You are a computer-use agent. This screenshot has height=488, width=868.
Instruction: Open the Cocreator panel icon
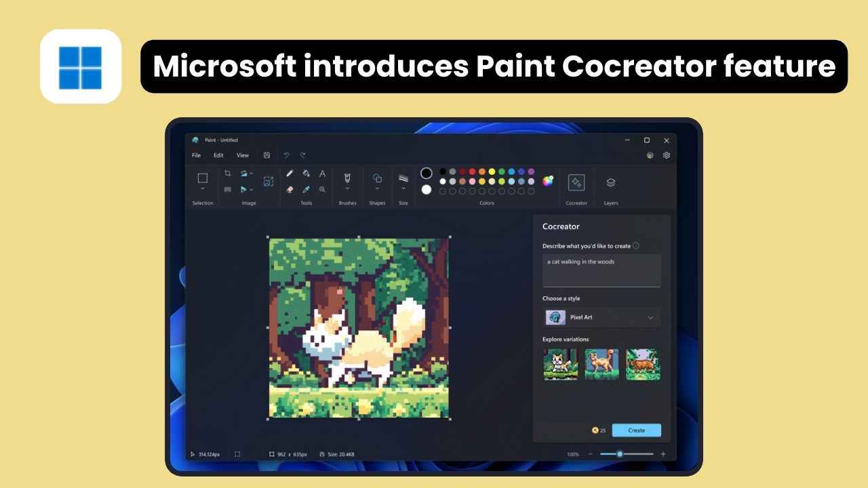pos(576,182)
